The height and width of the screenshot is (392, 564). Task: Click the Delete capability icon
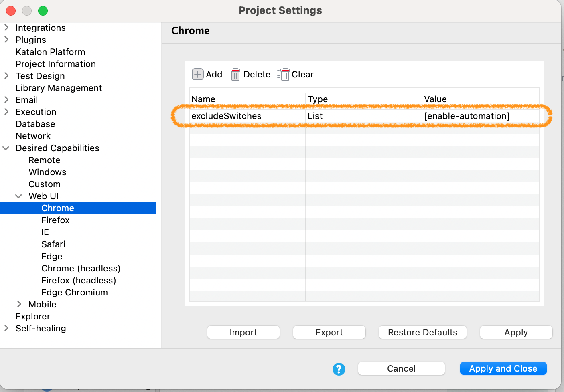click(235, 74)
